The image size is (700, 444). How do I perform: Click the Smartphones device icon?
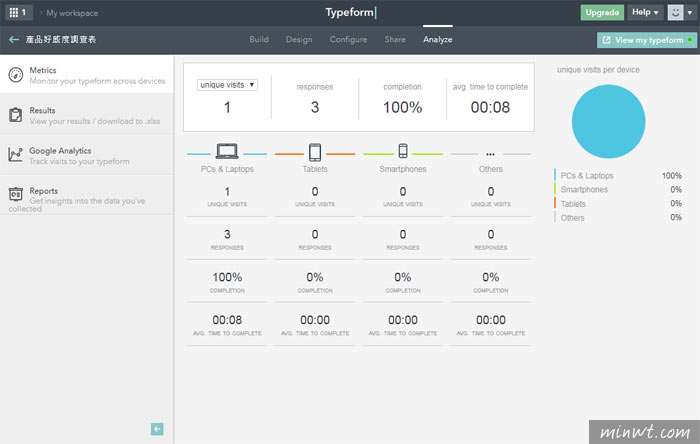coord(403,151)
